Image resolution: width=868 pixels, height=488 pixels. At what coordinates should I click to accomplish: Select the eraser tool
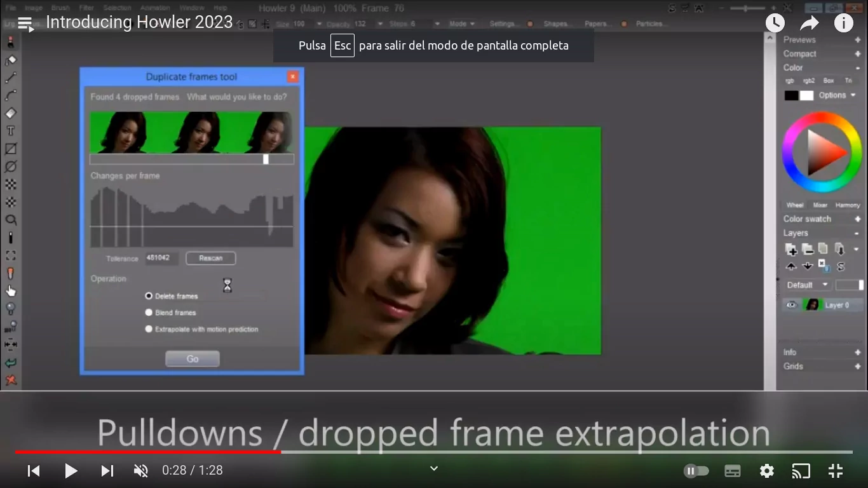[11, 113]
